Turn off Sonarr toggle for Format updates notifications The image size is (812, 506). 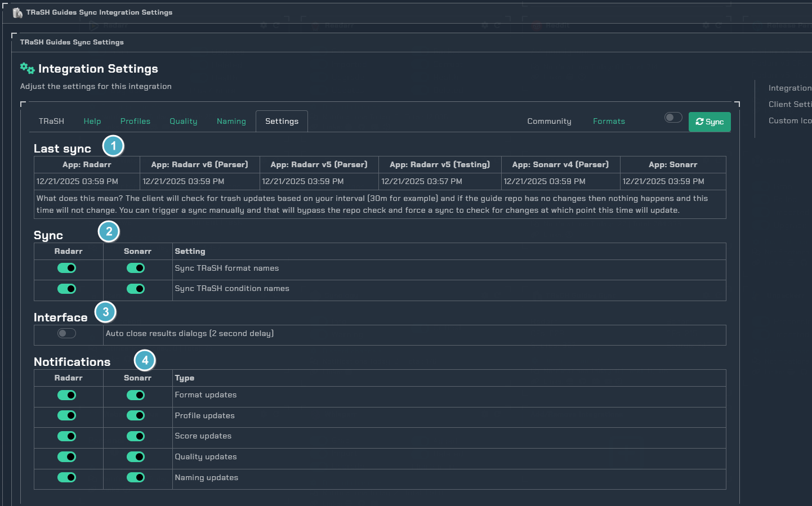[x=135, y=395]
